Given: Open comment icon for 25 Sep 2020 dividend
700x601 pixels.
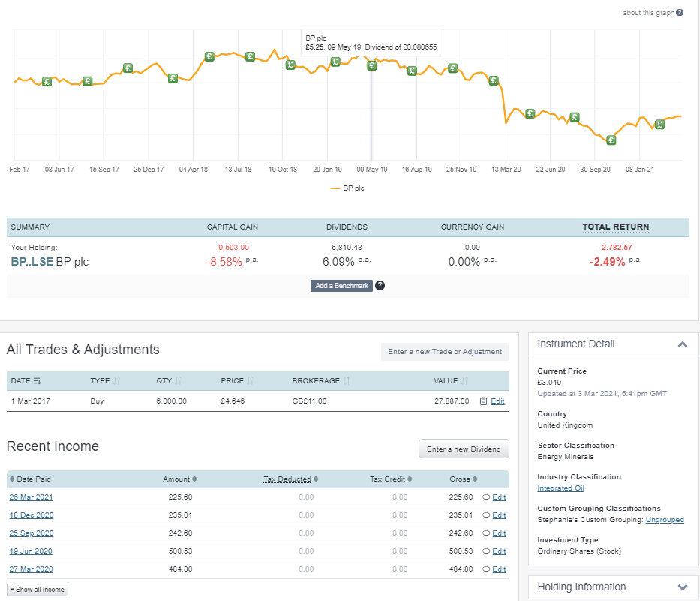Looking at the screenshot, I should (x=486, y=533).
